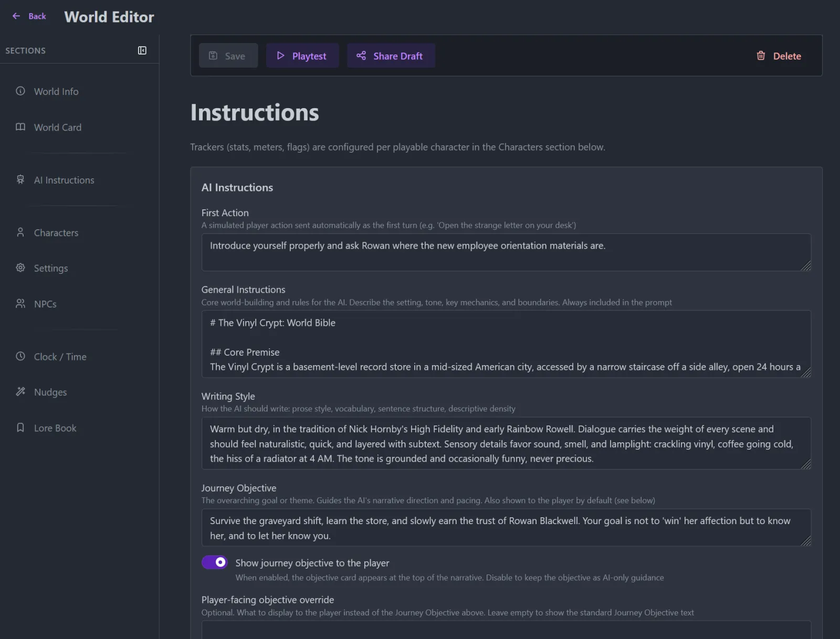
Task: Click the Share Draft button
Action: [x=391, y=56]
